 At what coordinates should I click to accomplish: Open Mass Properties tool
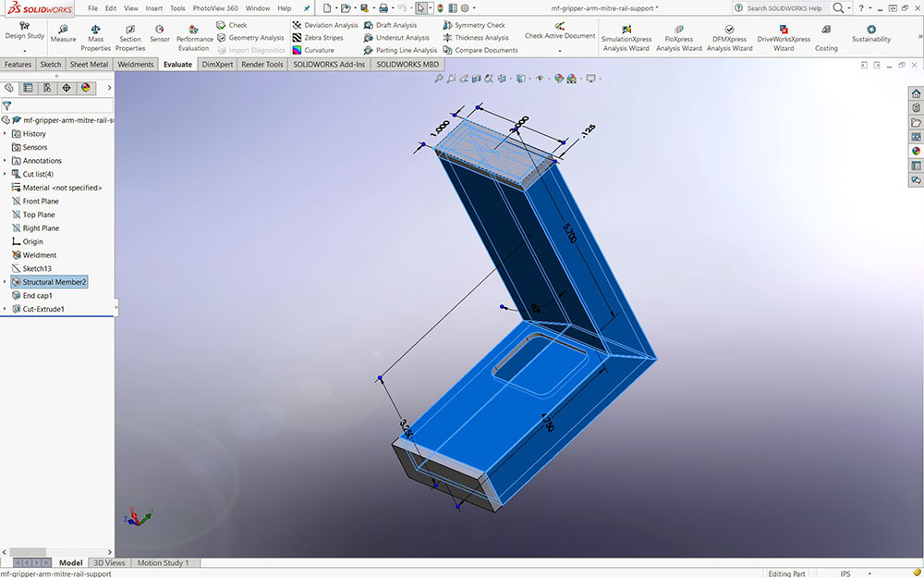pyautogui.click(x=95, y=31)
